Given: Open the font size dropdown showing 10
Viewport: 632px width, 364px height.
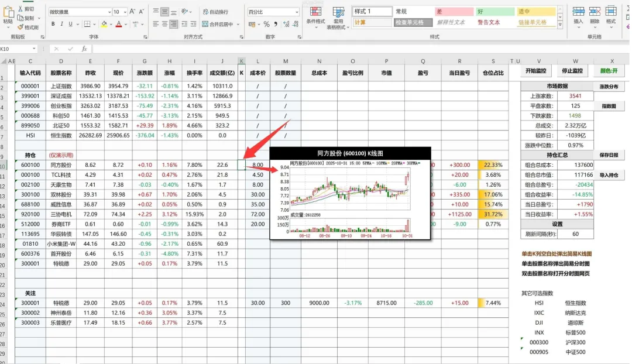Looking at the screenshot, I should 125,12.
